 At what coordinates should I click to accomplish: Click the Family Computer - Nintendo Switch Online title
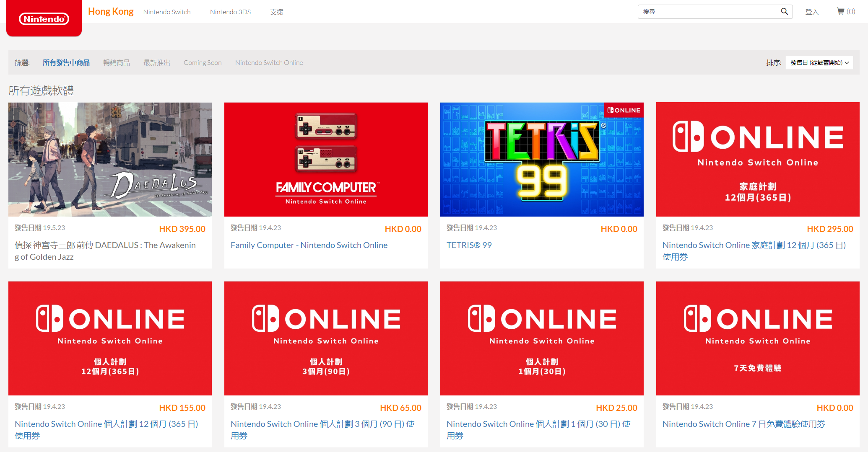pyautogui.click(x=309, y=245)
